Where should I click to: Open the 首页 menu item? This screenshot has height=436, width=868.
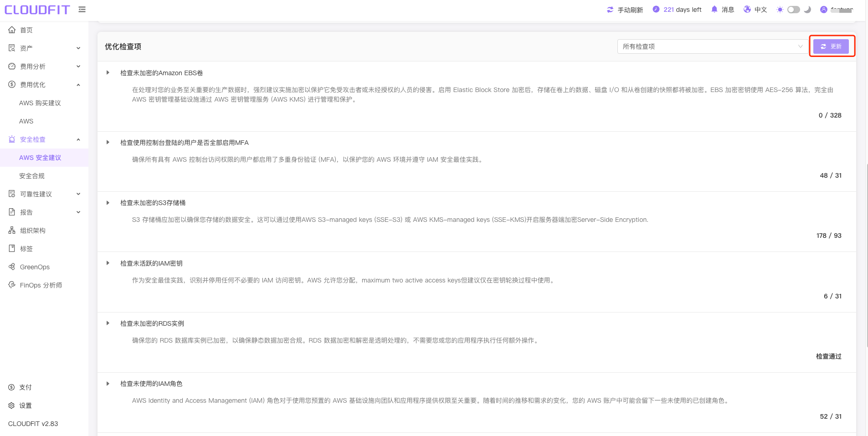coord(44,30)
